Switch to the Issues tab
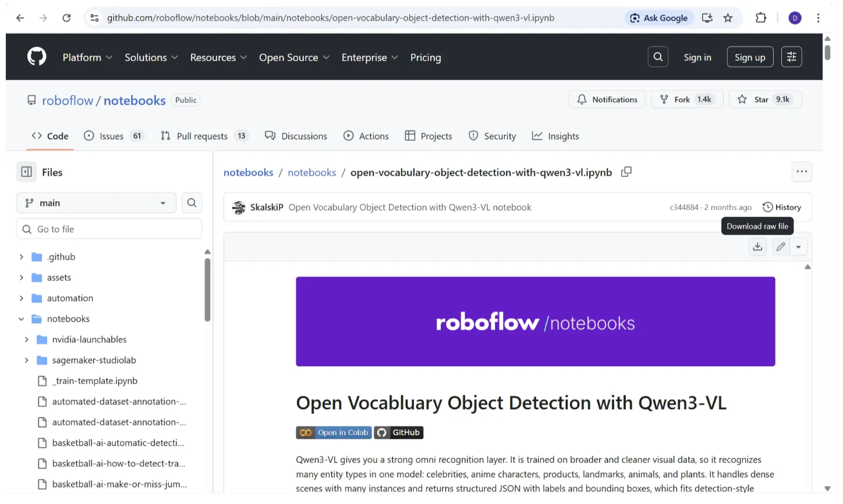 [x=114, y=136]
